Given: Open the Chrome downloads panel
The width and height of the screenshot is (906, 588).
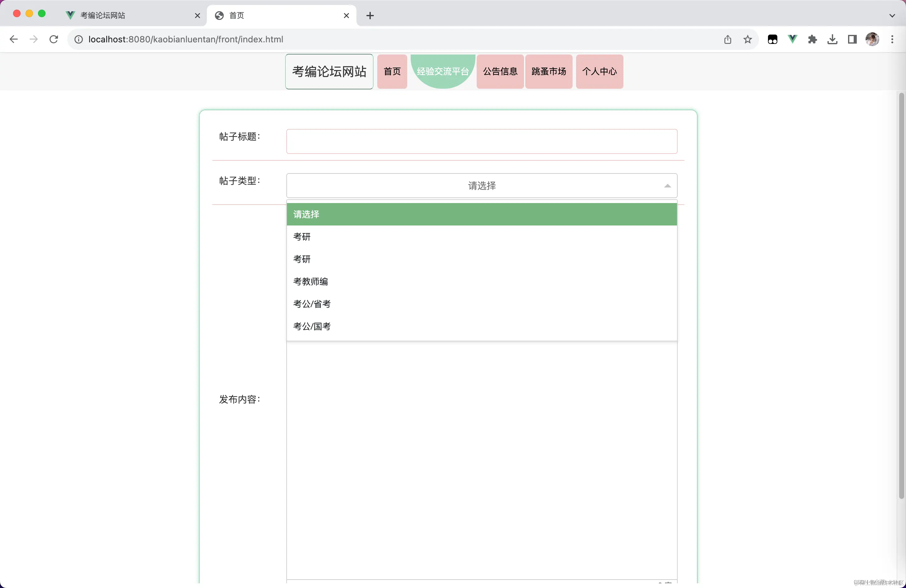Looking at the screenshot, I should [832, 39].
